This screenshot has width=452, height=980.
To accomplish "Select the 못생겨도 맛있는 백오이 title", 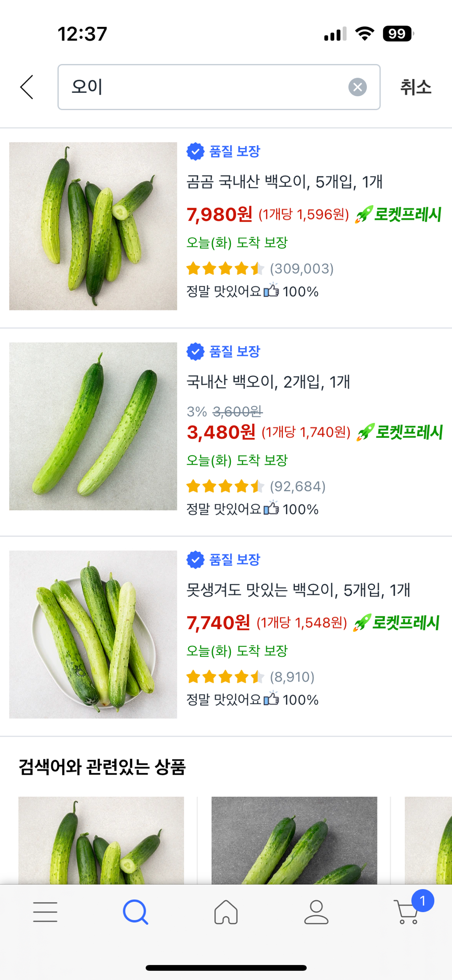I will click(x=298, y=590).
